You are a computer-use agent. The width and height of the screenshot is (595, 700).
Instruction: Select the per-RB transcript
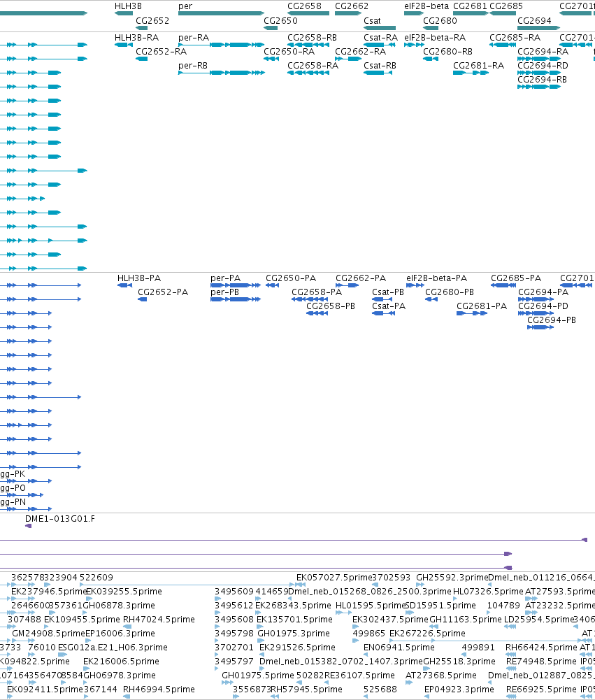221,73
